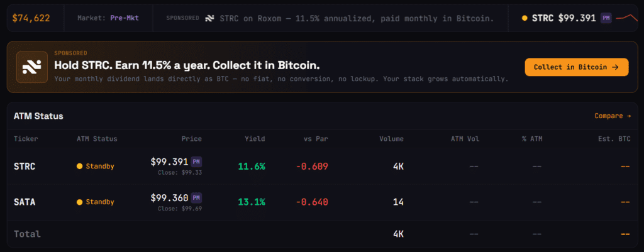Click the $74,622 price in top bar
644x252 pixels.
pyautogui.click(x=31, y=18)
